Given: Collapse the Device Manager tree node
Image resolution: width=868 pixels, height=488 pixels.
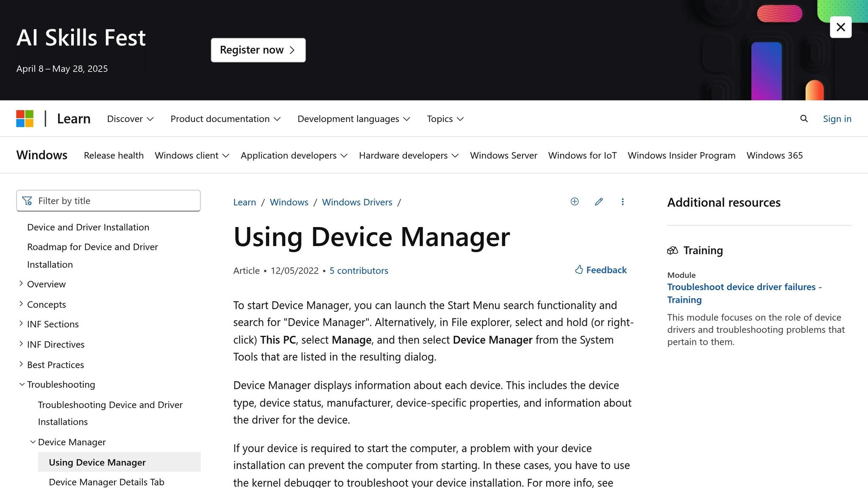Looking at the screenshot, I should tap(33, 442).
